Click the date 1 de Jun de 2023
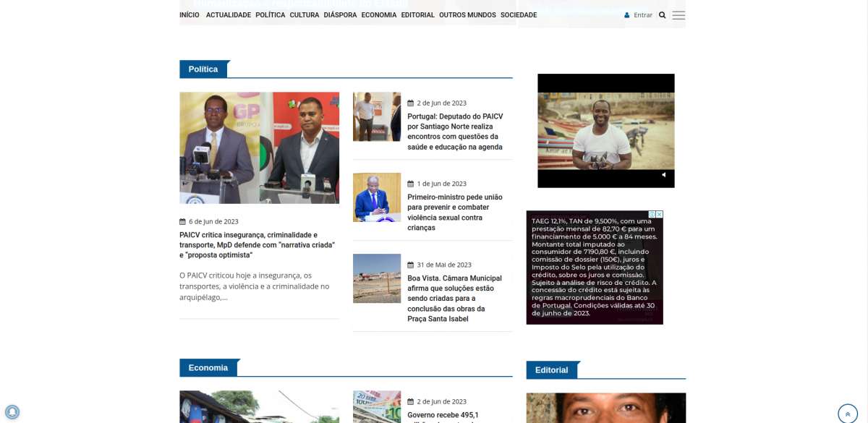 (x=442, y=184)
